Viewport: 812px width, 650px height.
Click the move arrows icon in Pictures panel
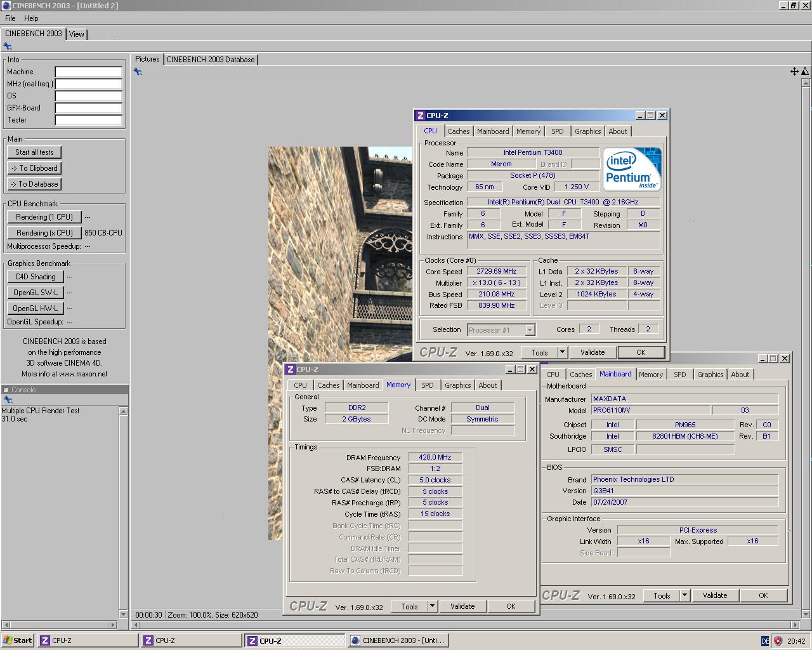tap(794, 72)
